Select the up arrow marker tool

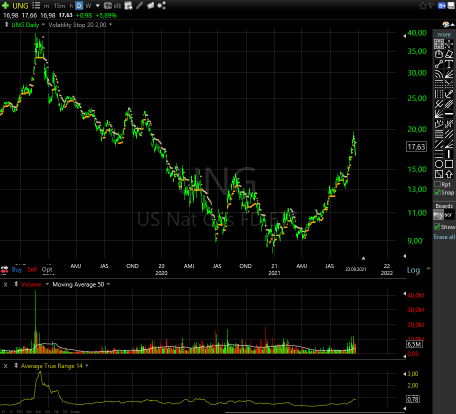click(449, 174)
